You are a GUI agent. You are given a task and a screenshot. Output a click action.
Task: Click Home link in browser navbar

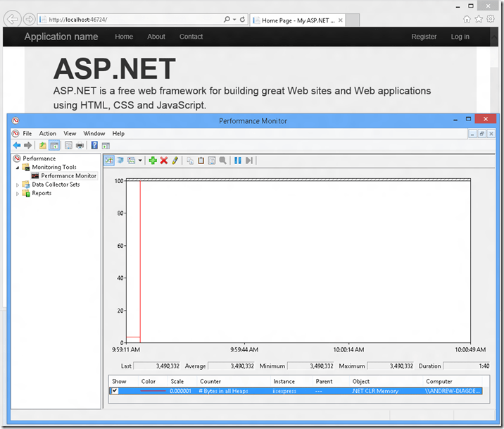click(124, 37)
